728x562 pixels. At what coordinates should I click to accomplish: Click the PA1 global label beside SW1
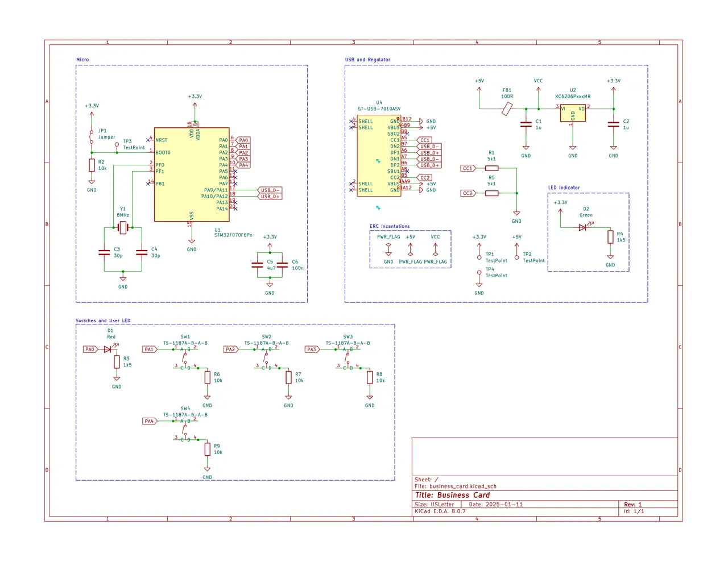pyautogui.click(x=150, y=349)
